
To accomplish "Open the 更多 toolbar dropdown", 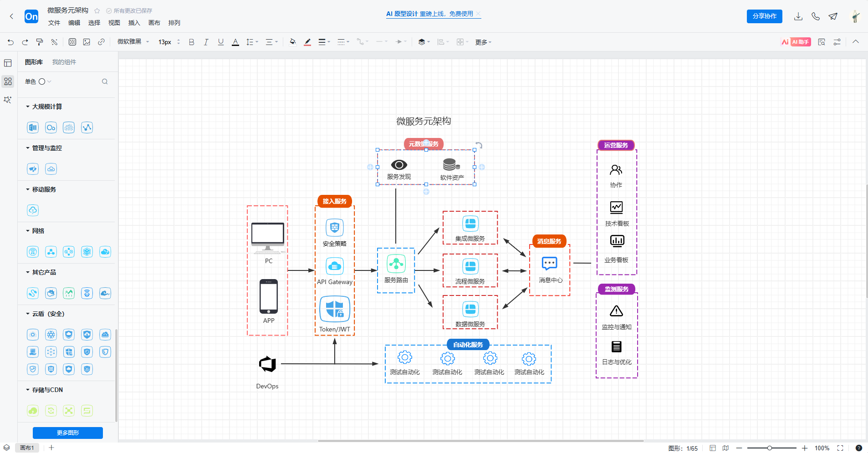I will click(x=483, y=42).
